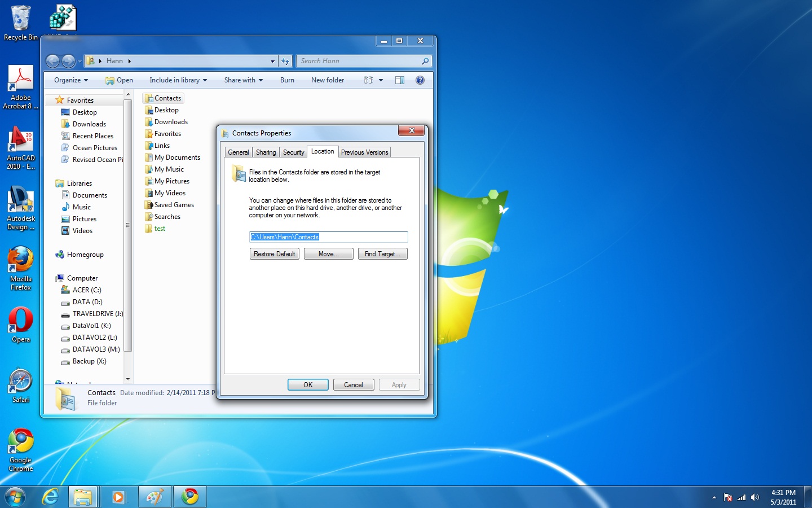Click the Move... button
812x508 pixels.
[329, 254]
